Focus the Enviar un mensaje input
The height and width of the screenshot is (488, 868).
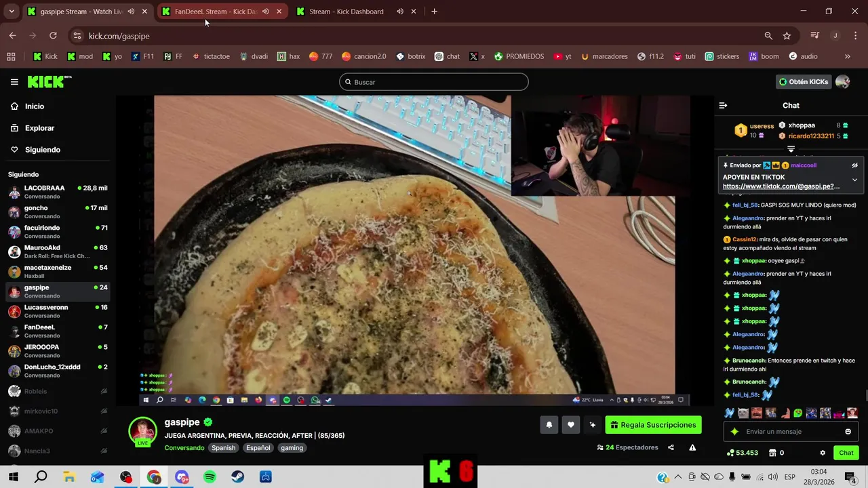[791, 432]
